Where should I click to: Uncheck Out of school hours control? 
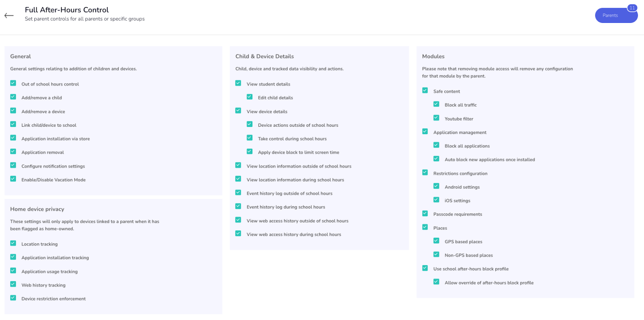click(13, 83)
